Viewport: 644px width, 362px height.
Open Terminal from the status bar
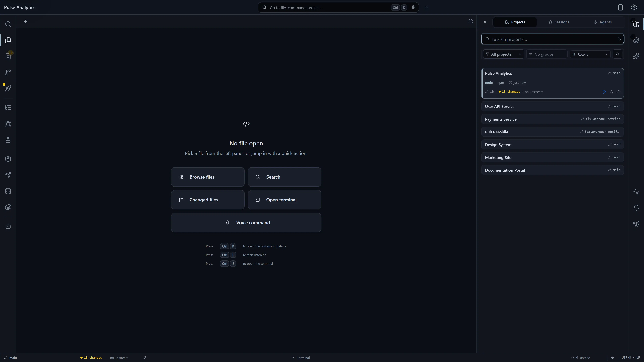point(301,358)
